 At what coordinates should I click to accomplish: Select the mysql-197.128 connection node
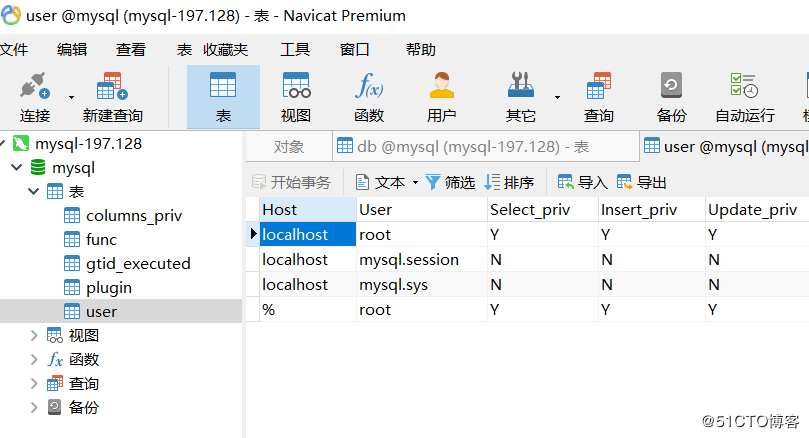tap(88, 144)
